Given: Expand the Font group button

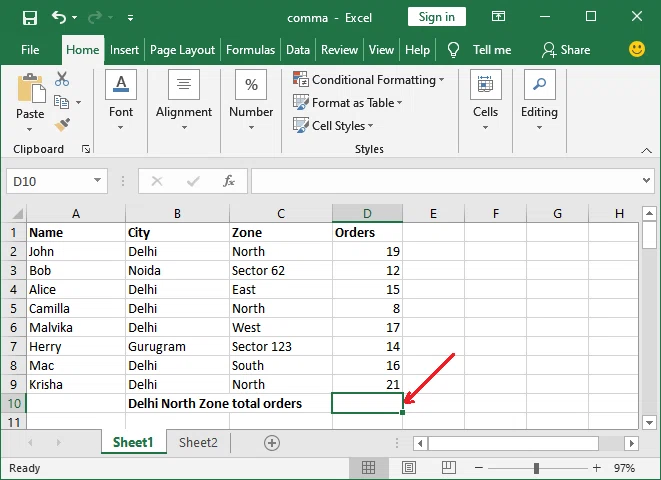Looking at the screenshot, I should (x=121, y=100).
